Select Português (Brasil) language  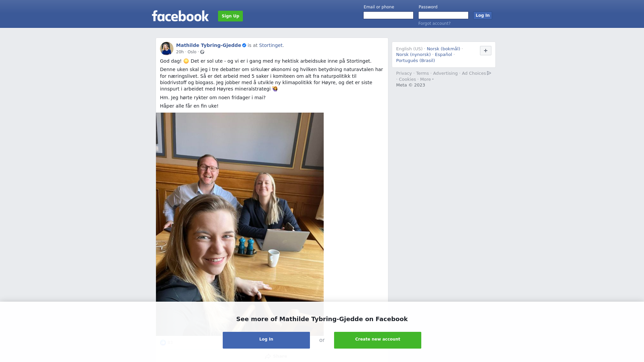click(415, 61)
